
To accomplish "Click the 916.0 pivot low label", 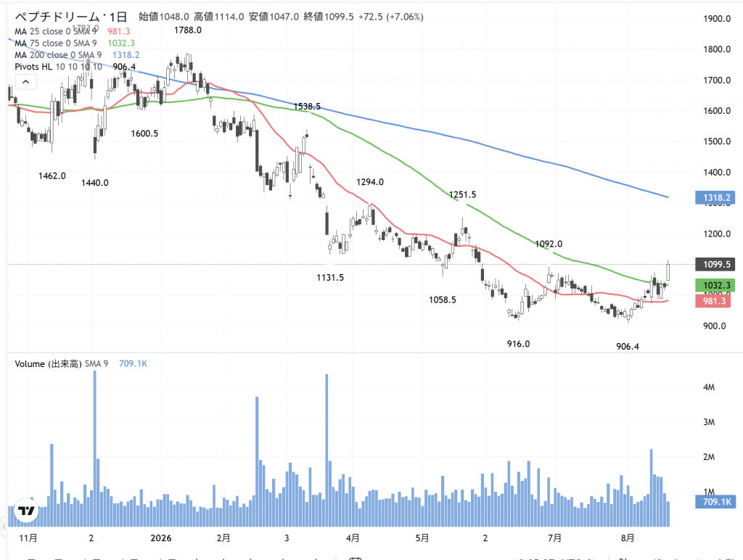I will pyautogui.click(x=518, y=344).
